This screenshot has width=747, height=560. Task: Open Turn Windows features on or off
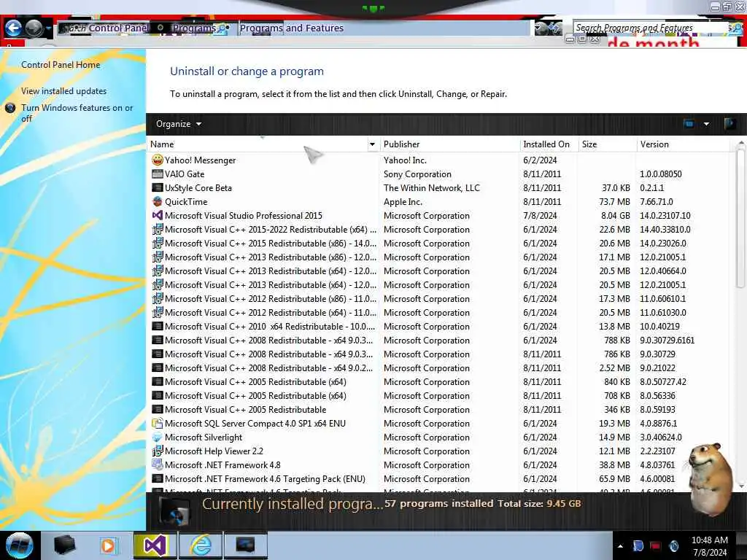(x=77, y=113)
